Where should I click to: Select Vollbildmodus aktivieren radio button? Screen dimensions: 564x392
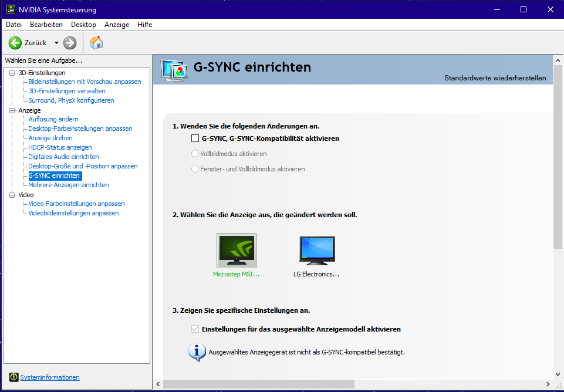pos(195,154)
